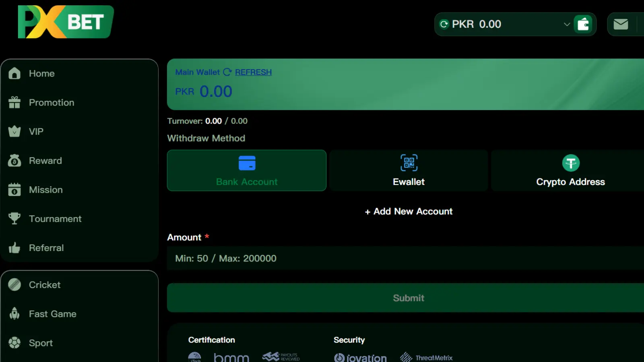The image size is (644, 362).
Task: Open the green wallet deposit icon
Action: coord(583,24)
